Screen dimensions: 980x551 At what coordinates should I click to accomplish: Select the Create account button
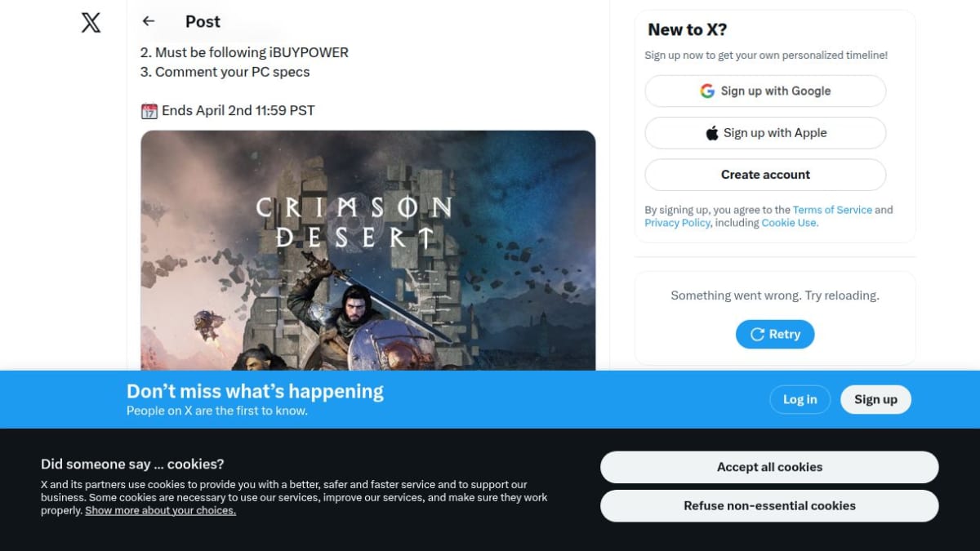765,175
